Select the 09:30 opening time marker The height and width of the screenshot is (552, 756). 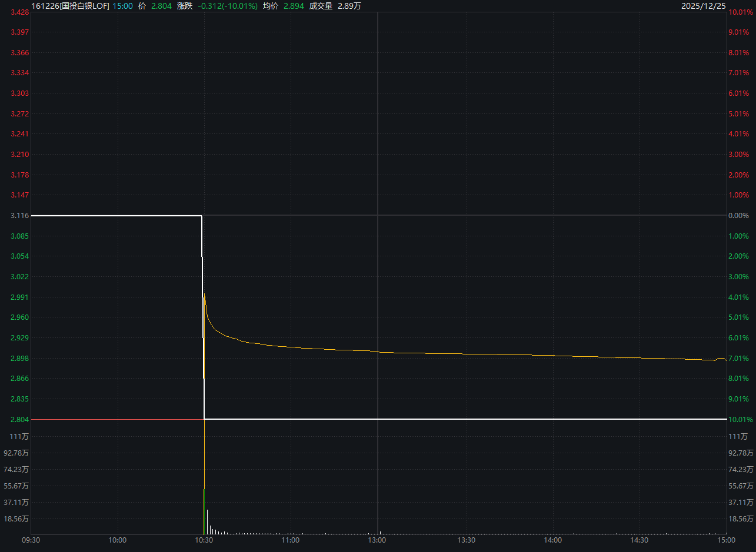pos(31,540)
